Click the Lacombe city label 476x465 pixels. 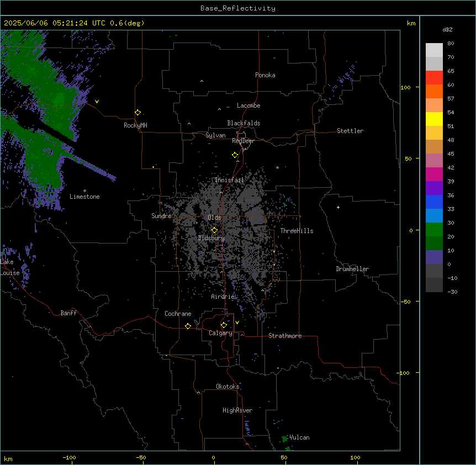click(248, 105)
